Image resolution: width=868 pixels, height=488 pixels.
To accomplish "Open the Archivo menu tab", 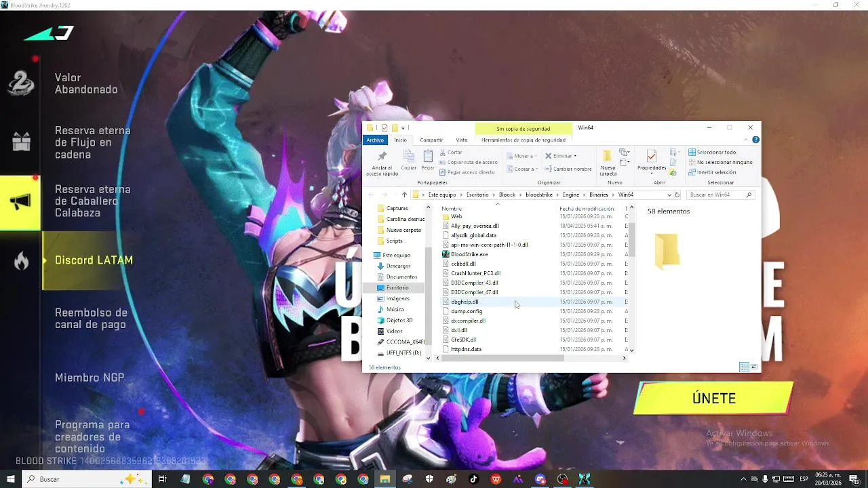I will tap(375, 140).
